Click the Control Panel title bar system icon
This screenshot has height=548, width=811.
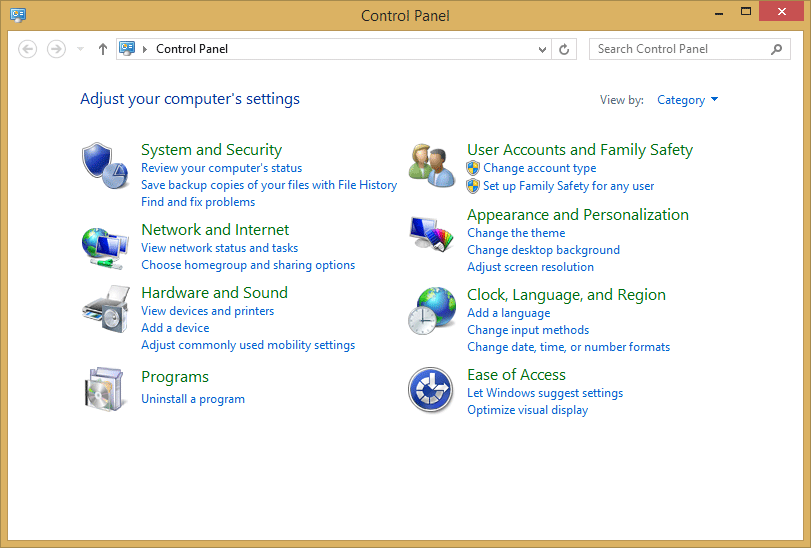click(18, 15)
